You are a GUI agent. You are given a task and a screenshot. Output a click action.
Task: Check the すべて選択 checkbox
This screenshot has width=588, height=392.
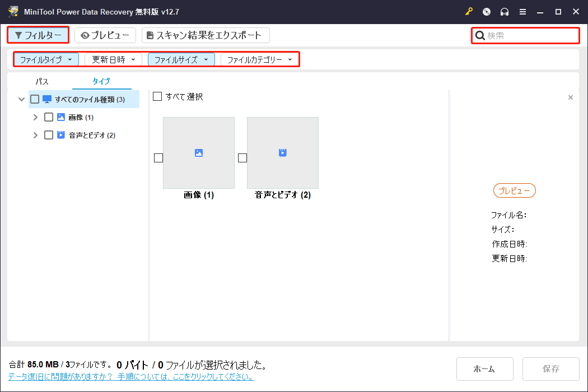(157, 96)
